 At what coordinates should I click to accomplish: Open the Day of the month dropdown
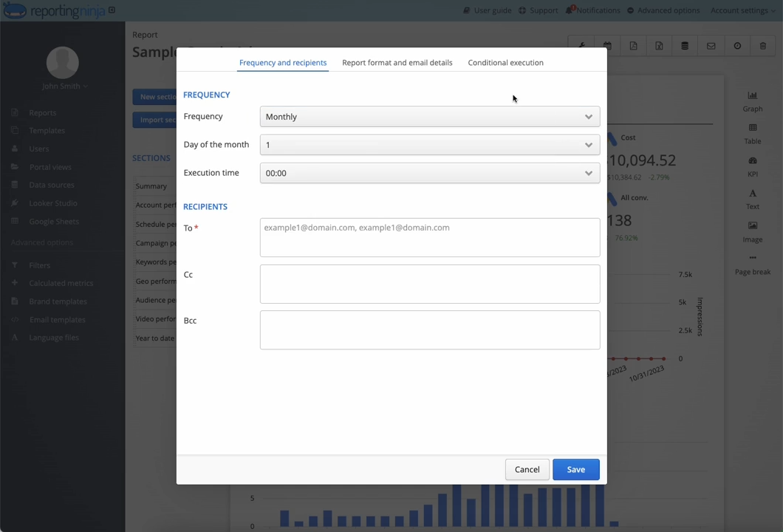429,145
